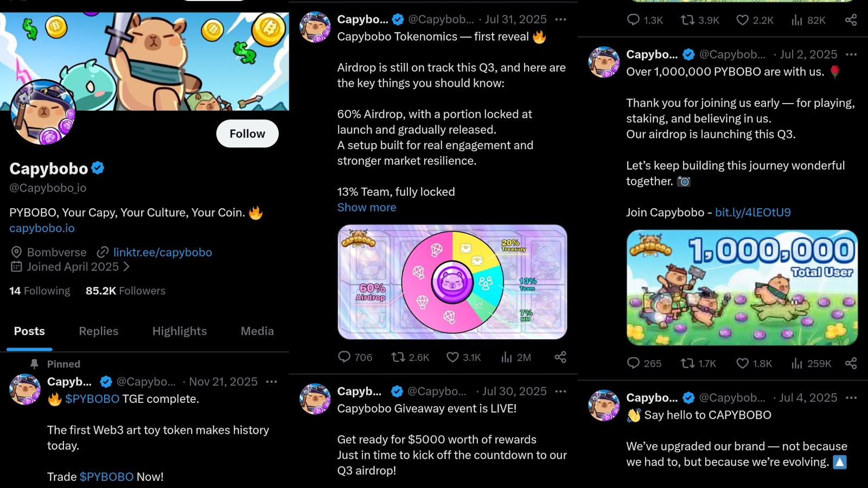
Task: Open more options on pinned Nov 21 post
Action: [272, 382]
